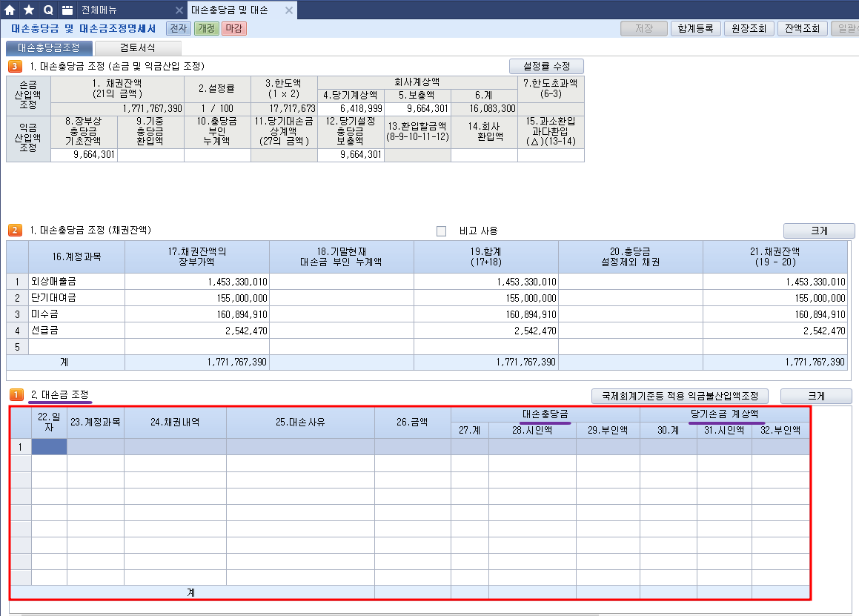Screen dimensions: 859x616
Task: Select the 대손충당금조정 tab
Action: pos(50,48)
